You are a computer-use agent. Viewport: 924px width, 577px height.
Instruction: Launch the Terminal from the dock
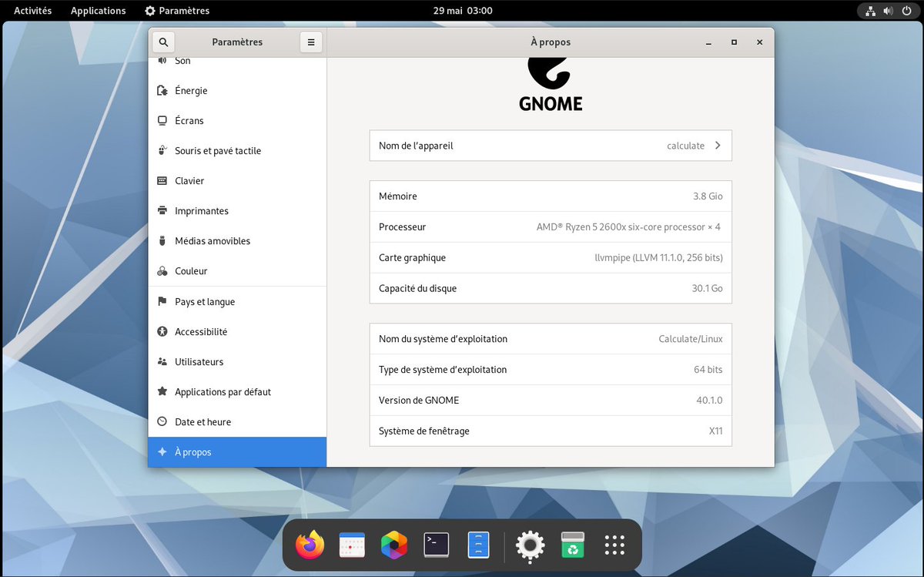[x=437, y=545]
